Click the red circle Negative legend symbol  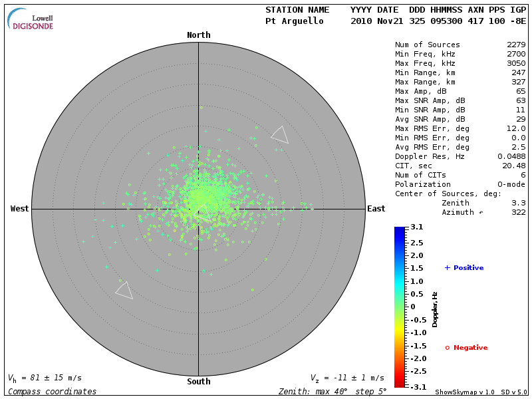point(447,348)
